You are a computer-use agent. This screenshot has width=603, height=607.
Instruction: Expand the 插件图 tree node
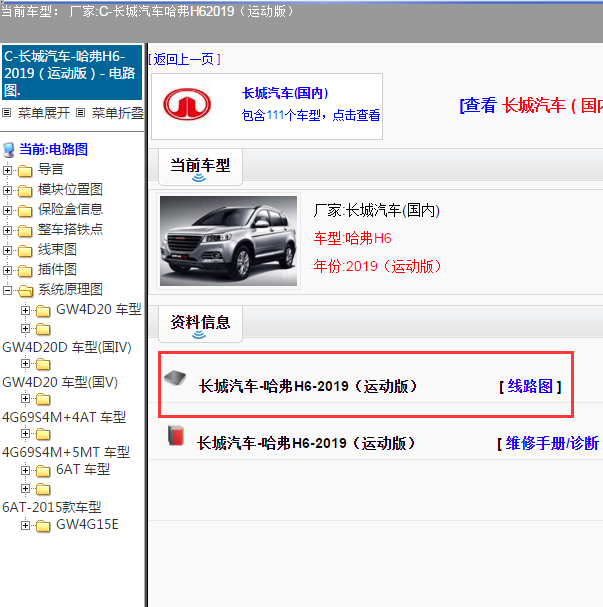[7, 270]
